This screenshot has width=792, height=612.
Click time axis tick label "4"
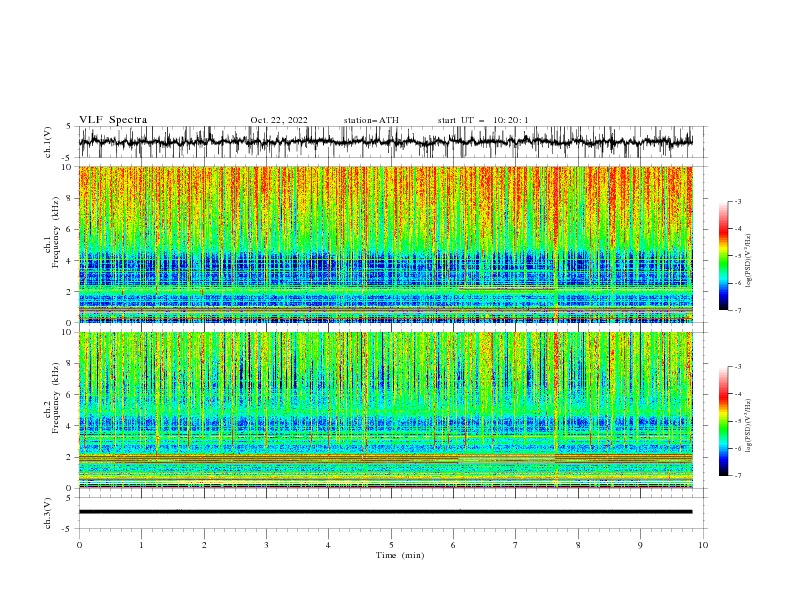pos(328,545)
